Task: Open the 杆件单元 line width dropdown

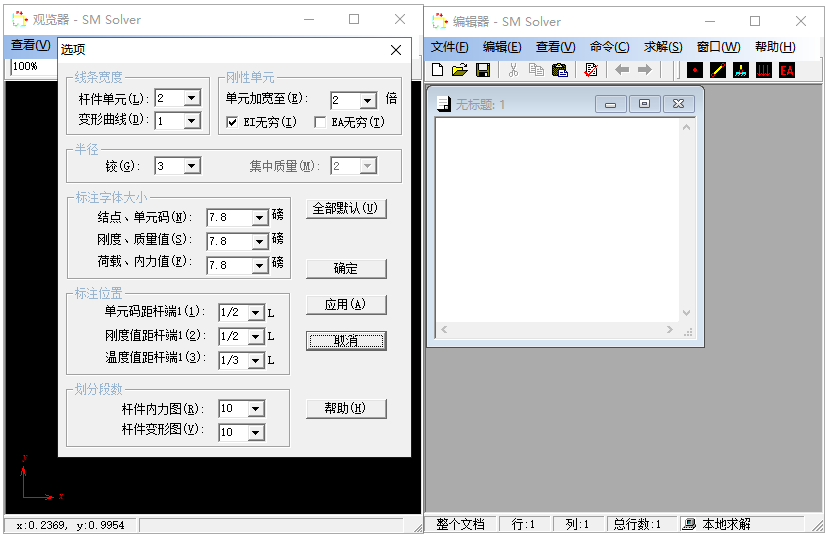Action: tap(192, 98)
